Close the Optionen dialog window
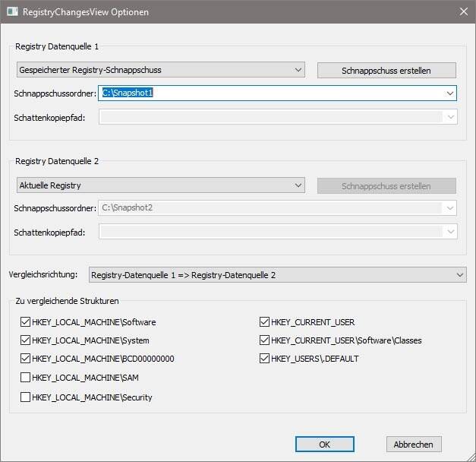Viewport: 476px width, 462px height. [462, 12]
